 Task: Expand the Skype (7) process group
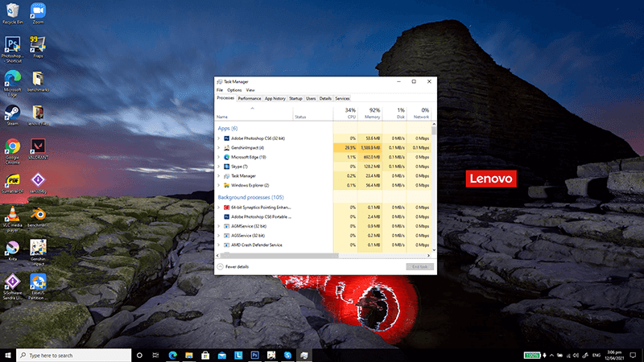click(x=218, y=167)
